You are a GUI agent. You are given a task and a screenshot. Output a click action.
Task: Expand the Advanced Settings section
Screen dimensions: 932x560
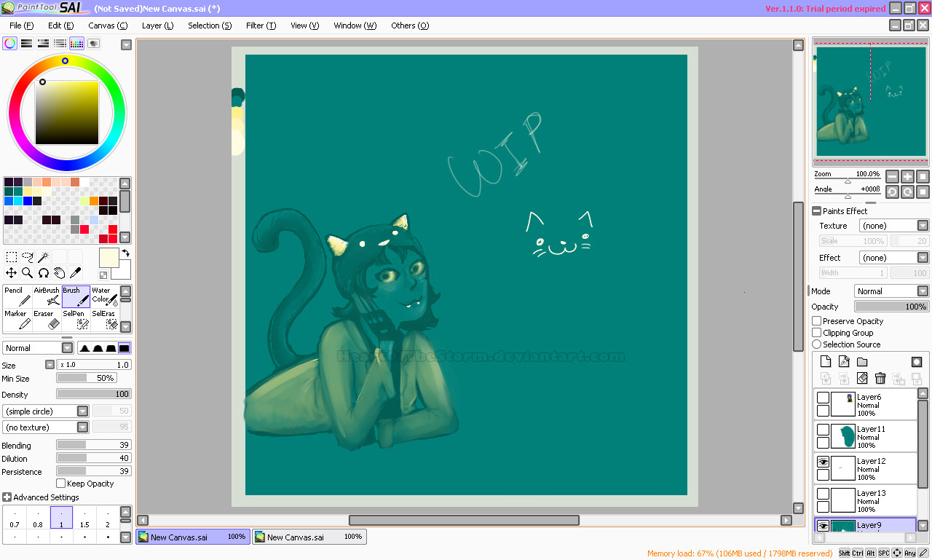coord(7,497)
